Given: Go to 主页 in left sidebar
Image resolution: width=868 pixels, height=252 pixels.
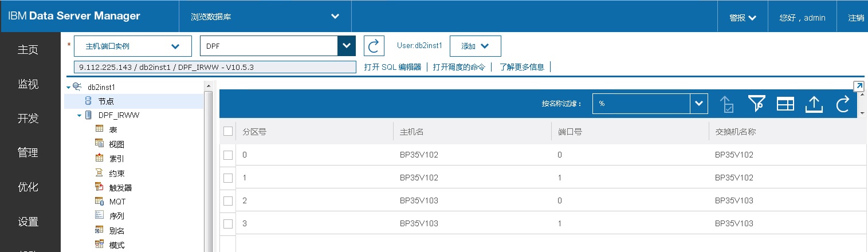Looking at the screenshot, I should (x=28, y=50).
